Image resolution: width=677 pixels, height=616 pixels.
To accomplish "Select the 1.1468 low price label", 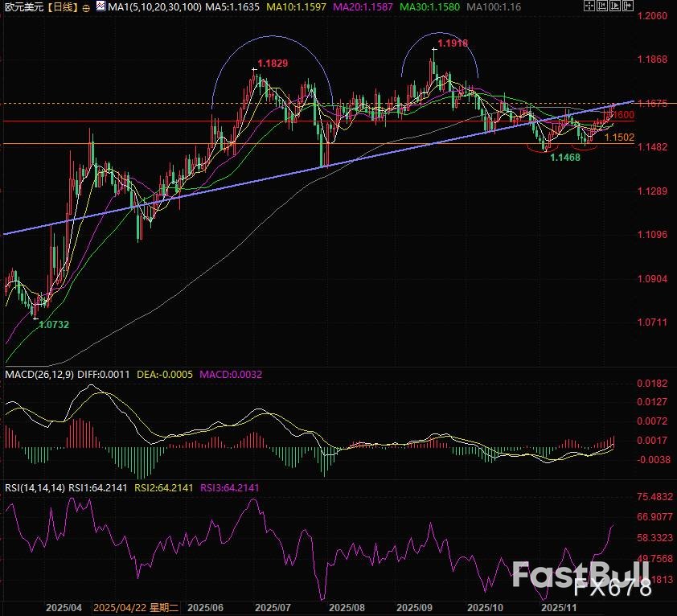I will click(564, 158).
